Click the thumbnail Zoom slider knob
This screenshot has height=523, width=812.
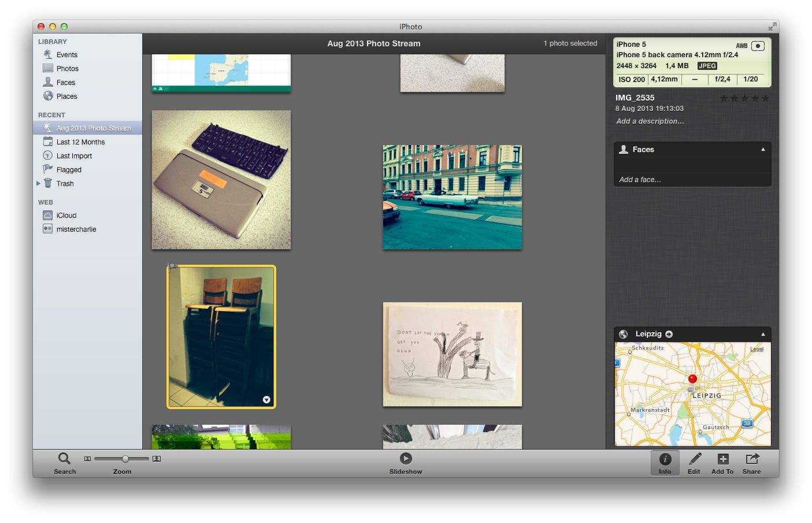[125, 459]
